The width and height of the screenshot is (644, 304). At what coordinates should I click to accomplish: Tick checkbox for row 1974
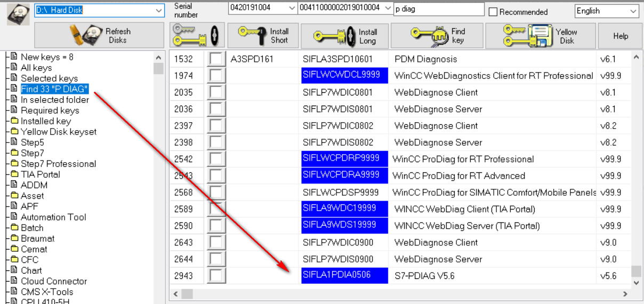216,76
